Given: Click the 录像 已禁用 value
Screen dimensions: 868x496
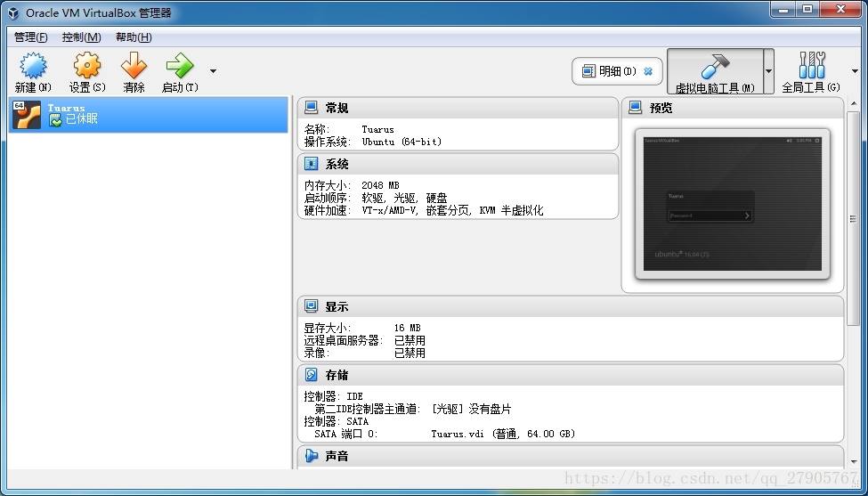Looking at the screenshot, I should 410,353.
